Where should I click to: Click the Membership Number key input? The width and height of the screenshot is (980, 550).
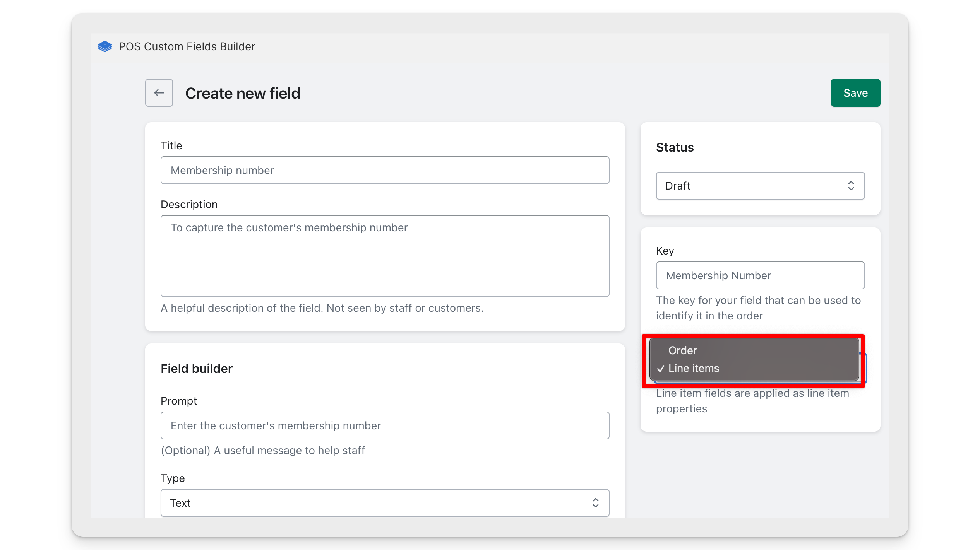(760, 275)
